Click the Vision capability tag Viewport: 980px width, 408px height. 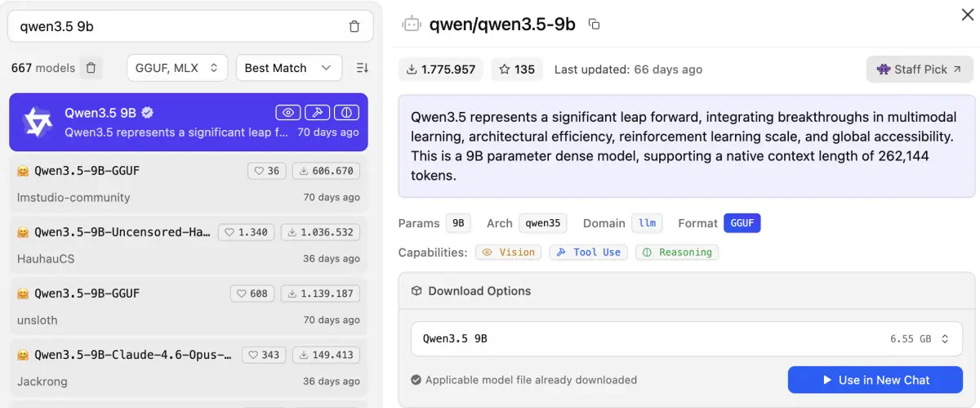[509, 253]
